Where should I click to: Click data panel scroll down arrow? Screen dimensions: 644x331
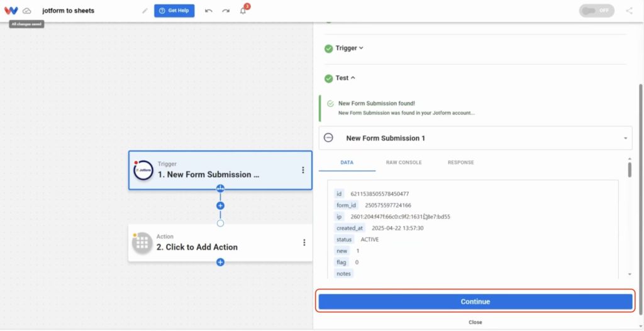[630, 274]
